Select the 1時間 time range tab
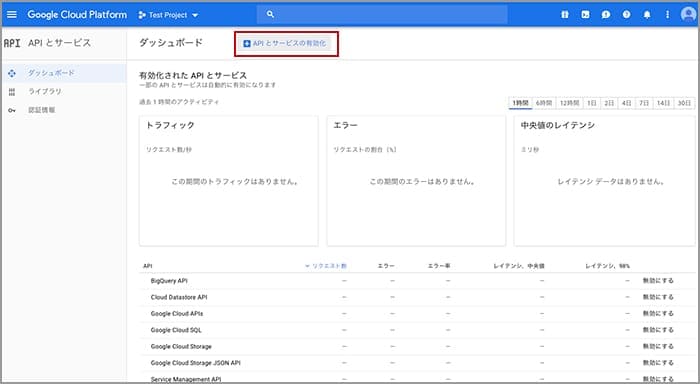The image size is (700, 384). pyautogui.click(x=520, y=103)
